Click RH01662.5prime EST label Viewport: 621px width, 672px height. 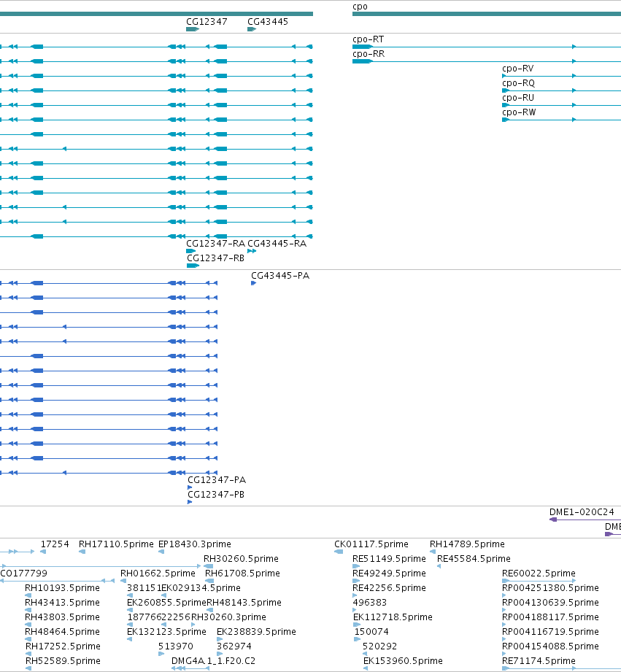[x=158, y=573]
